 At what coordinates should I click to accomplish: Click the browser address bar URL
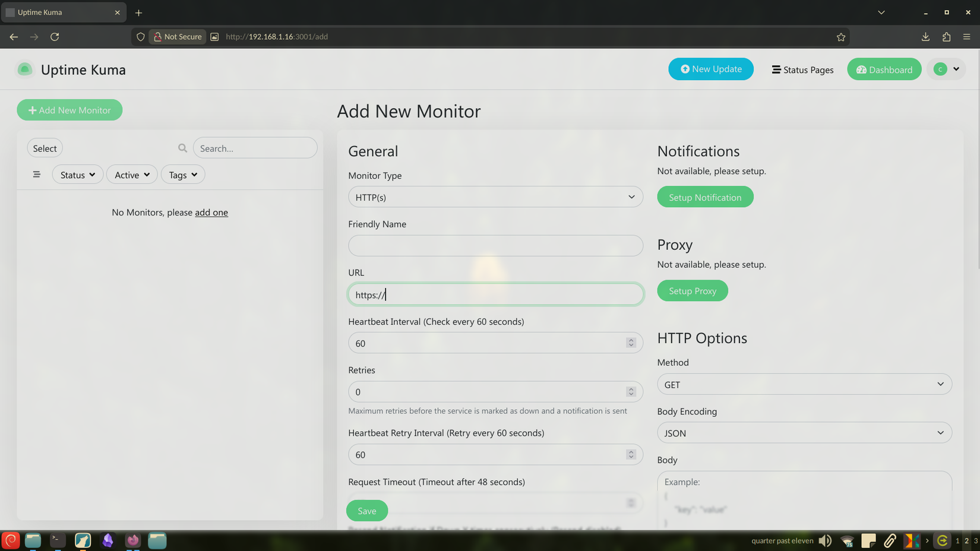(x=277, y=37)
